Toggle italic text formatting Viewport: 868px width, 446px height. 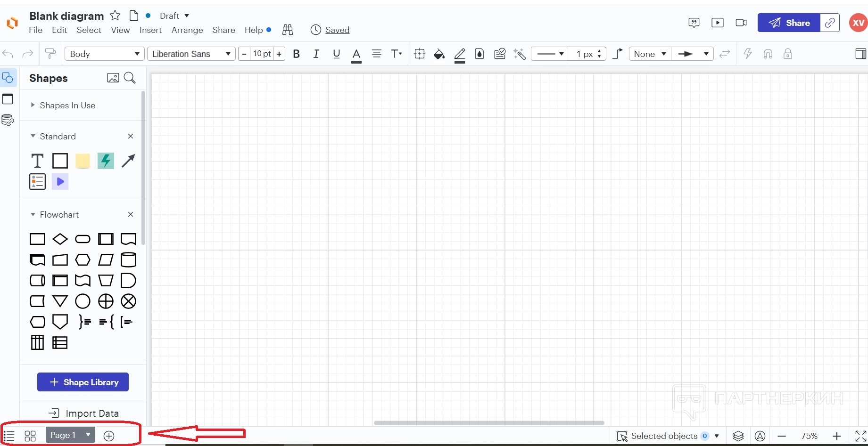(316, 54)
